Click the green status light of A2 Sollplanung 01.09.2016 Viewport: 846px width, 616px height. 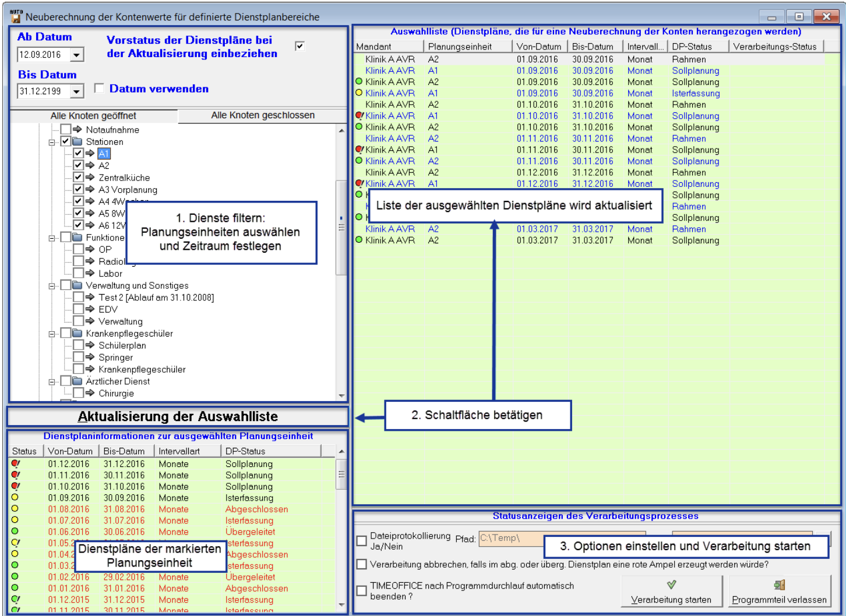[359, 82]
